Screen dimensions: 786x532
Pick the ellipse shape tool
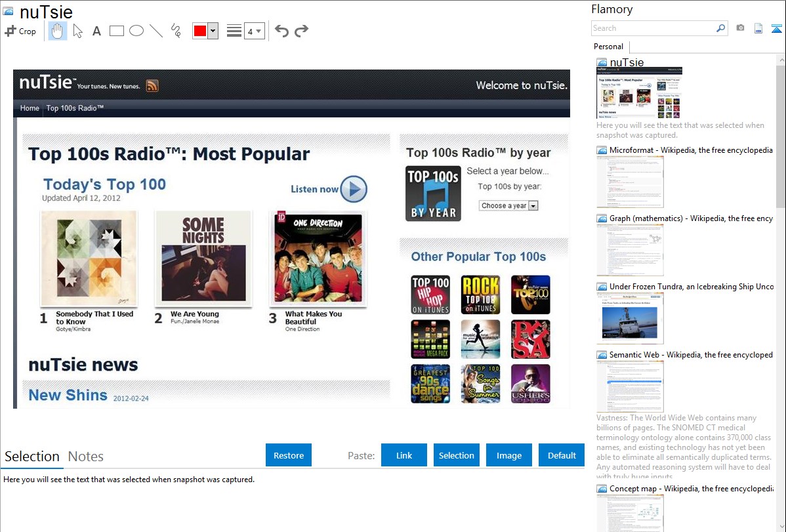(x=136, y=31)
